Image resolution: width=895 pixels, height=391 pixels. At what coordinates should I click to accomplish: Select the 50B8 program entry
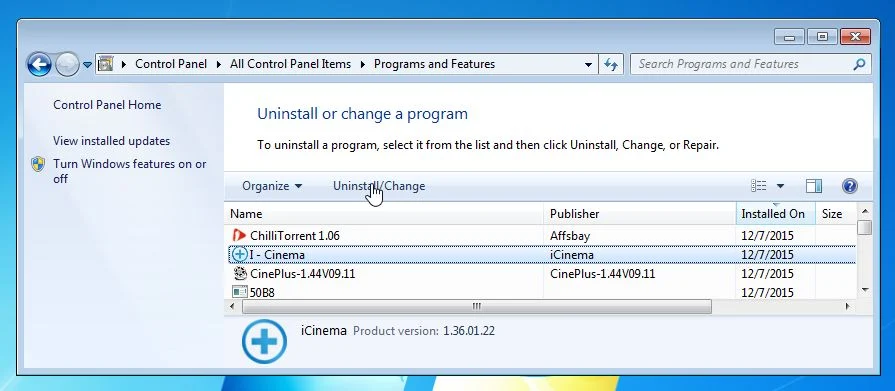click(x=262, y=293)
